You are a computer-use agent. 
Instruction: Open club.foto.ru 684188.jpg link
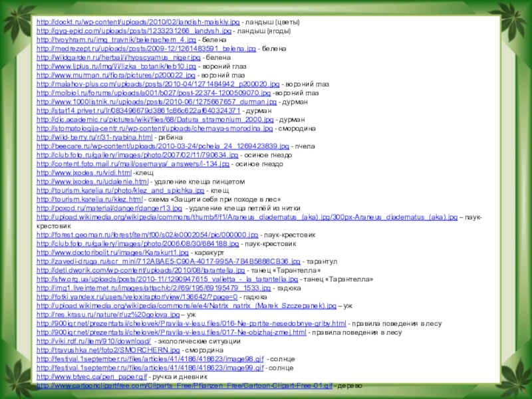click(x=138, y=243)
